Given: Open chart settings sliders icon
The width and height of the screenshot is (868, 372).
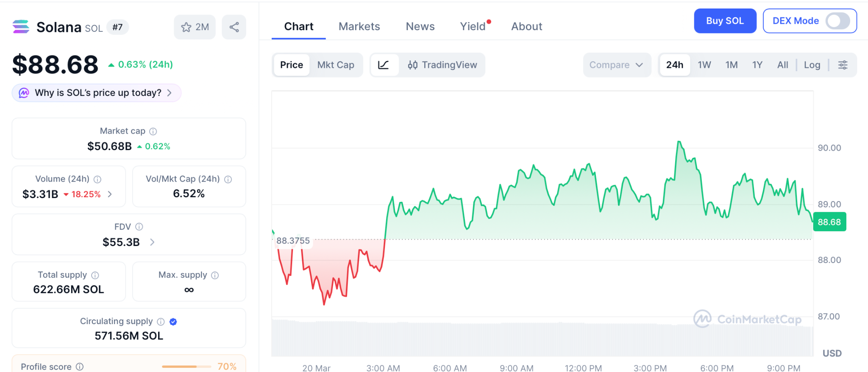Looking at the screenshot, I should tap(843, 65).
